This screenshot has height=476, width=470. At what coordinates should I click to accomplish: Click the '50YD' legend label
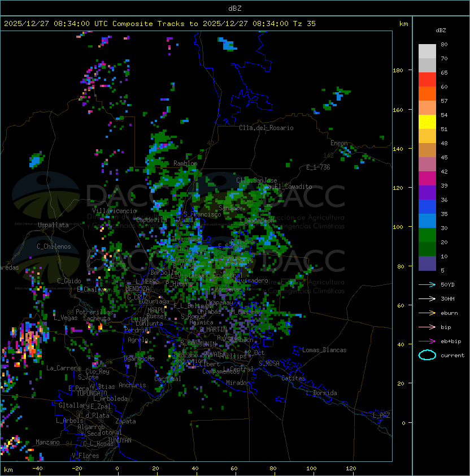(x=447, y=285)
